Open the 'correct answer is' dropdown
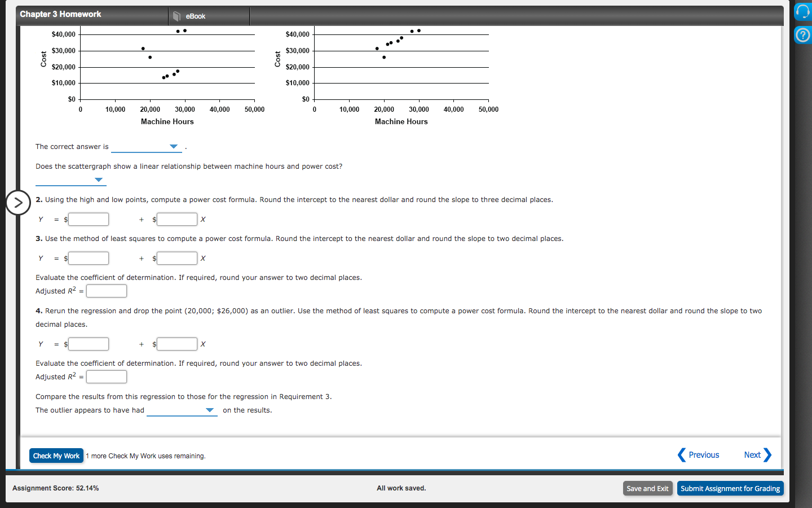 click(x=147, y=146)
